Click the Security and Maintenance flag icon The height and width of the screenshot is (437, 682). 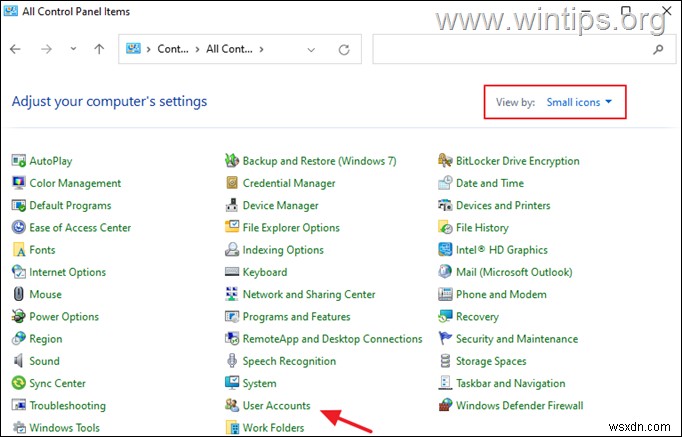point(445,339)
